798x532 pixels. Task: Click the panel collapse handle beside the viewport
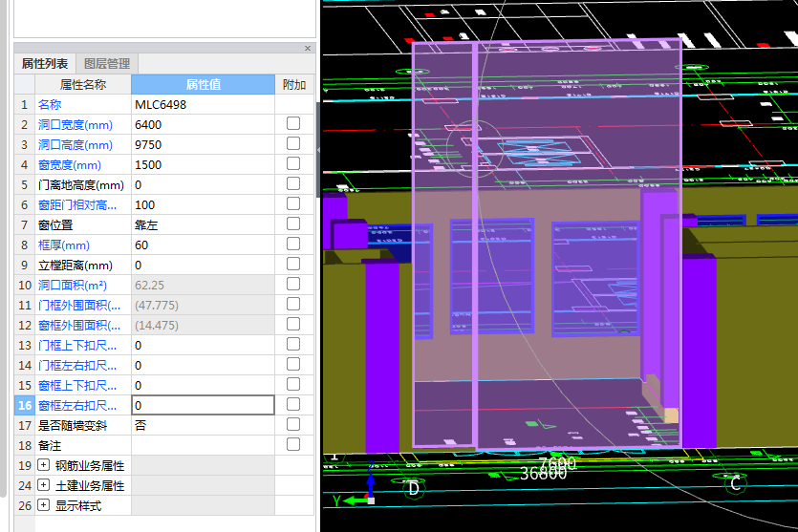(318, 150)
